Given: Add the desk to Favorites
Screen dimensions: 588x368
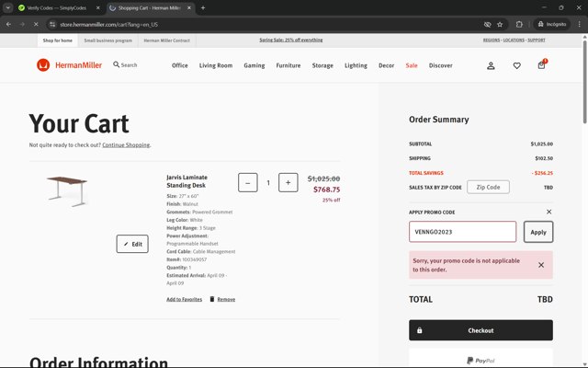Looking at the screenshot, I should pyautogui.click(x=184, y=299).
